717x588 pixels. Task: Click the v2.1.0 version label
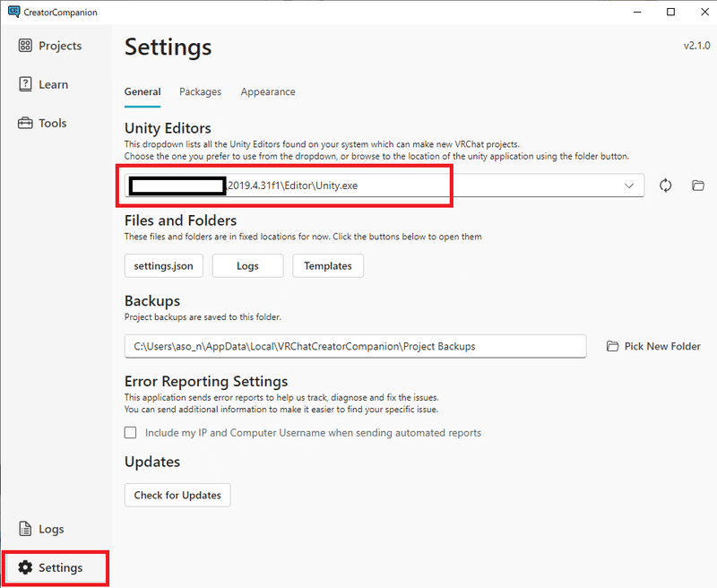pos(697,46)
